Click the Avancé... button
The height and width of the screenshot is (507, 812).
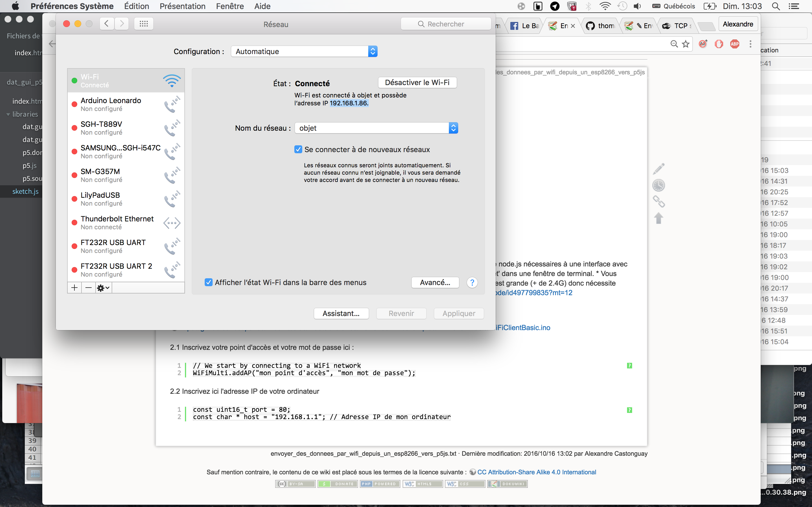435,283
